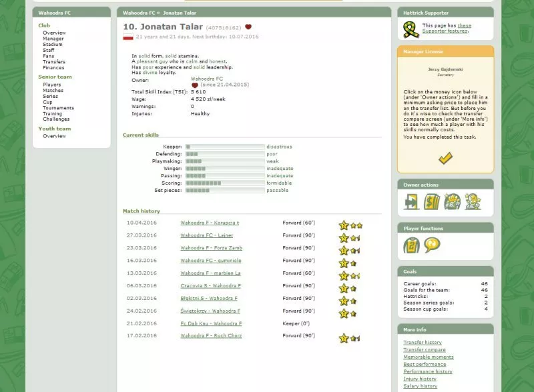
Task: Click Wahoodra FC in the breadcrumb
Action: [138, 13]
